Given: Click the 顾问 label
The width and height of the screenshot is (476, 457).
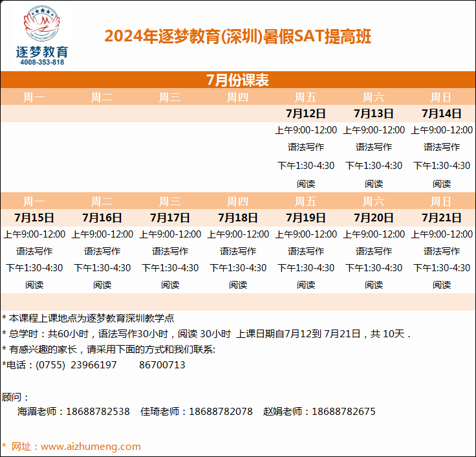Looking at the screenshot, I should click(15, 397).
